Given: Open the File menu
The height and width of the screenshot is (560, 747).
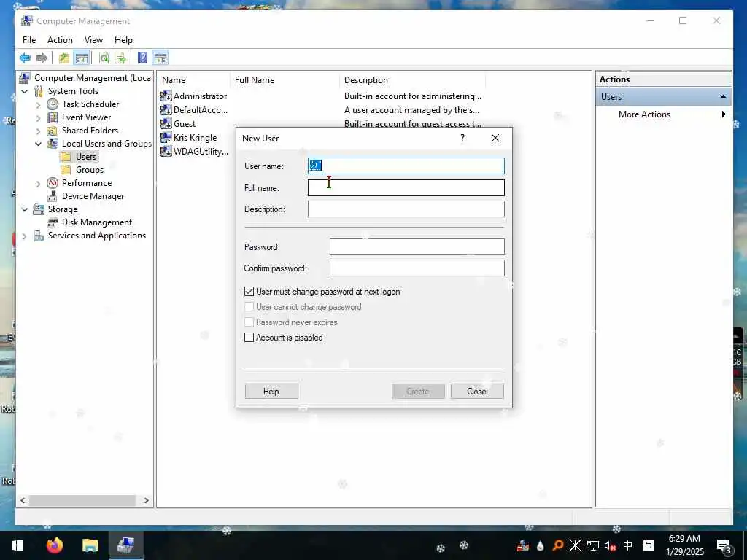Looking at the screenshot, I should (29, 40).
